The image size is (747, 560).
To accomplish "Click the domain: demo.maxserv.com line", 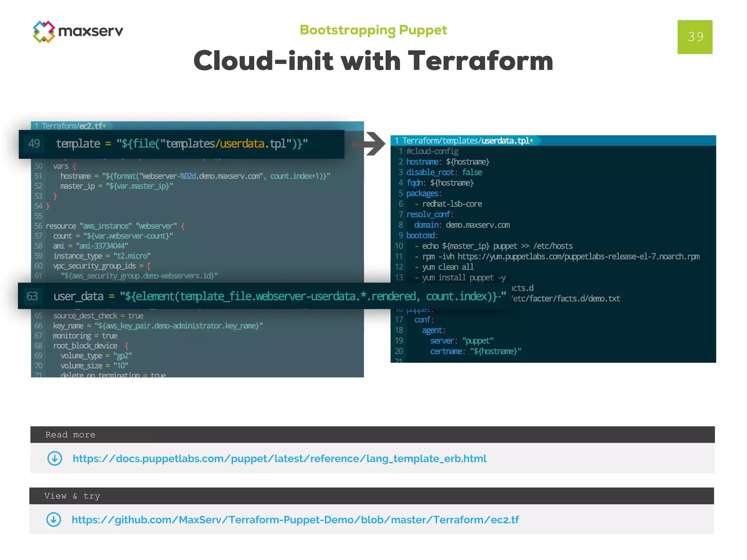I will click(x=462, y=225).
